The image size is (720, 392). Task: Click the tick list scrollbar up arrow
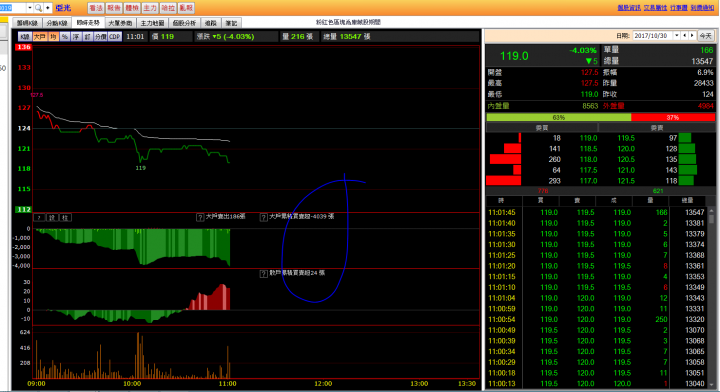[x=711, y=211]
